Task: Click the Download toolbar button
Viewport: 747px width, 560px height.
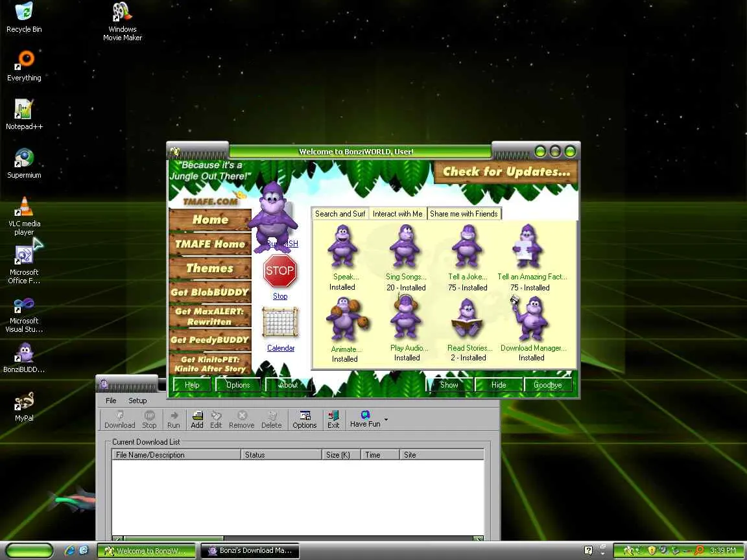Action: tap(119, 419)
